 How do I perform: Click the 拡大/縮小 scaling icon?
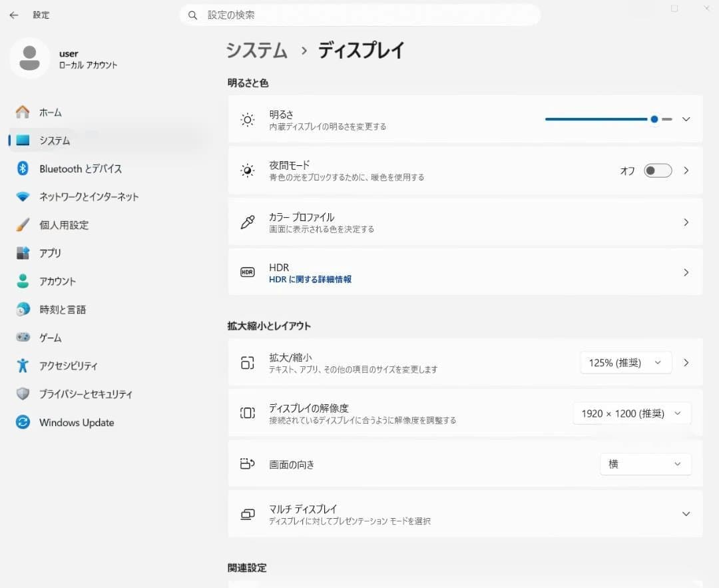point(248,362)
